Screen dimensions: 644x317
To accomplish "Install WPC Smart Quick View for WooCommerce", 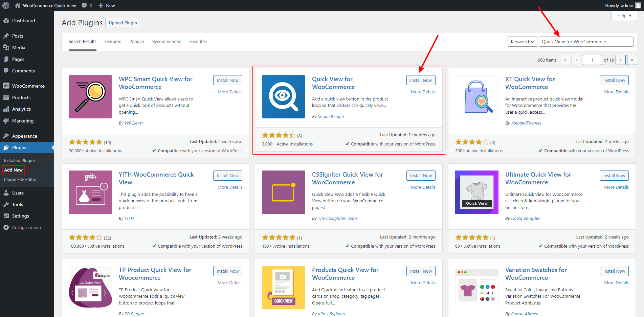I will [228, 80].
